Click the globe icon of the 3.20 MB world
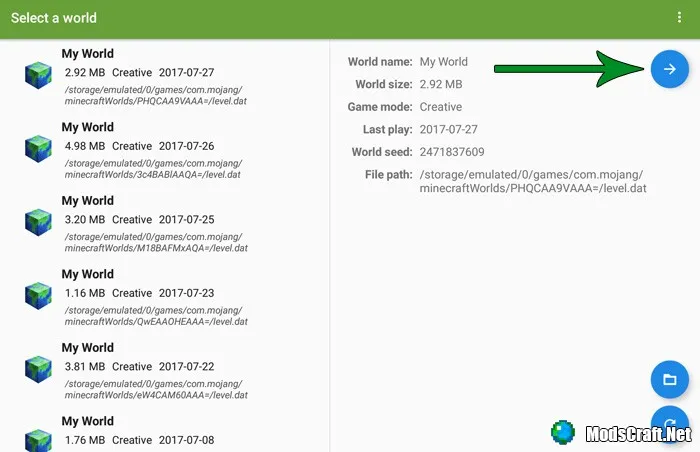The image size is (700, 452). pyautogui.click(x=38, y=222)
